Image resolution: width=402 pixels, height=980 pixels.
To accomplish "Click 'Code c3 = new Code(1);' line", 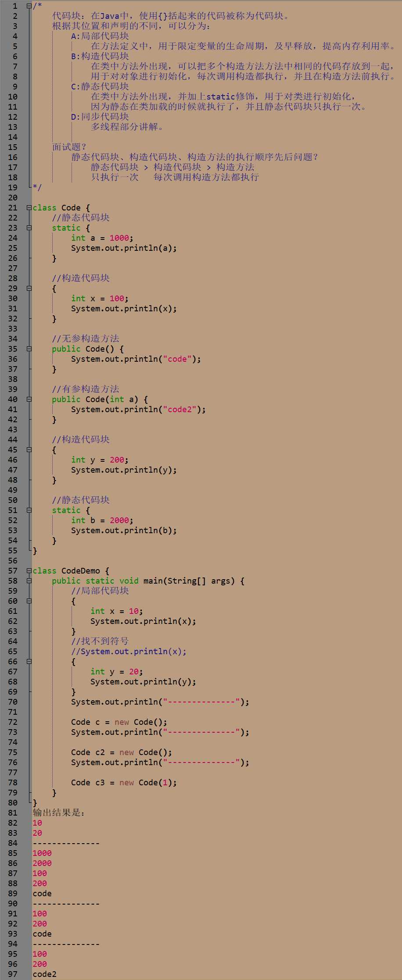I will pyautogui.click(x=124, y=783).
